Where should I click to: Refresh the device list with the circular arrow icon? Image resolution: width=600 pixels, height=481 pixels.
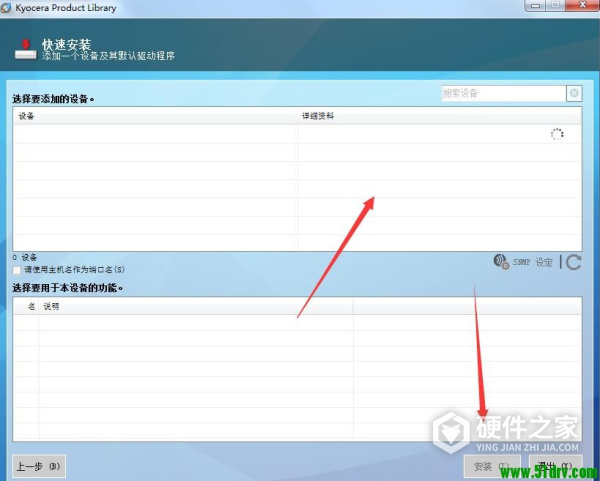[573, 262]
